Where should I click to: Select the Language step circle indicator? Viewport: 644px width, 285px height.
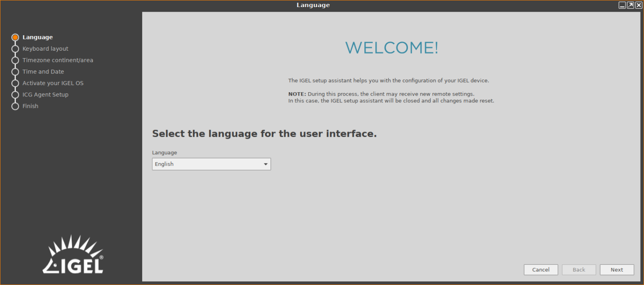[15, 37]
